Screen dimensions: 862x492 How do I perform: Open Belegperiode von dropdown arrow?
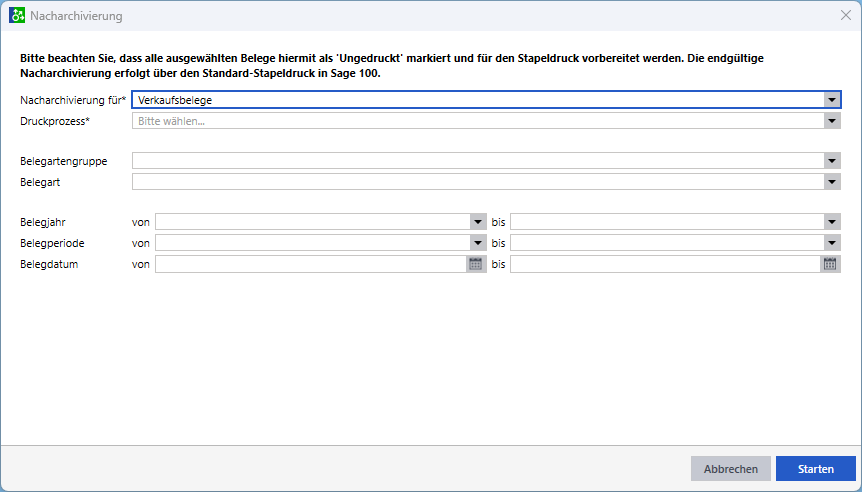point(477,243)
